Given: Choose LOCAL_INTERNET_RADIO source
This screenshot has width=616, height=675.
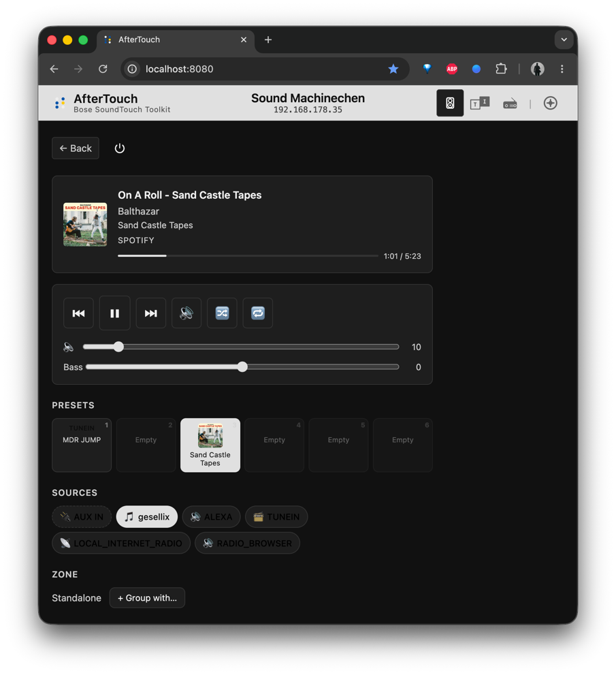Looking at the screenshot, I should click(121, 544).
